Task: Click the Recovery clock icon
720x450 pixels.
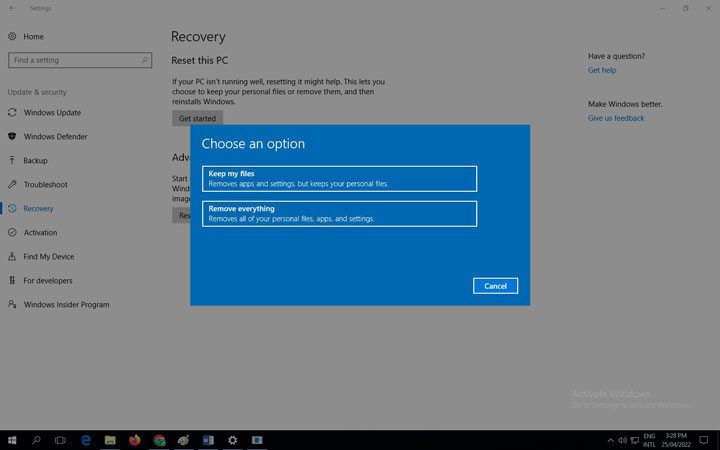Action: tap(12, 208)
